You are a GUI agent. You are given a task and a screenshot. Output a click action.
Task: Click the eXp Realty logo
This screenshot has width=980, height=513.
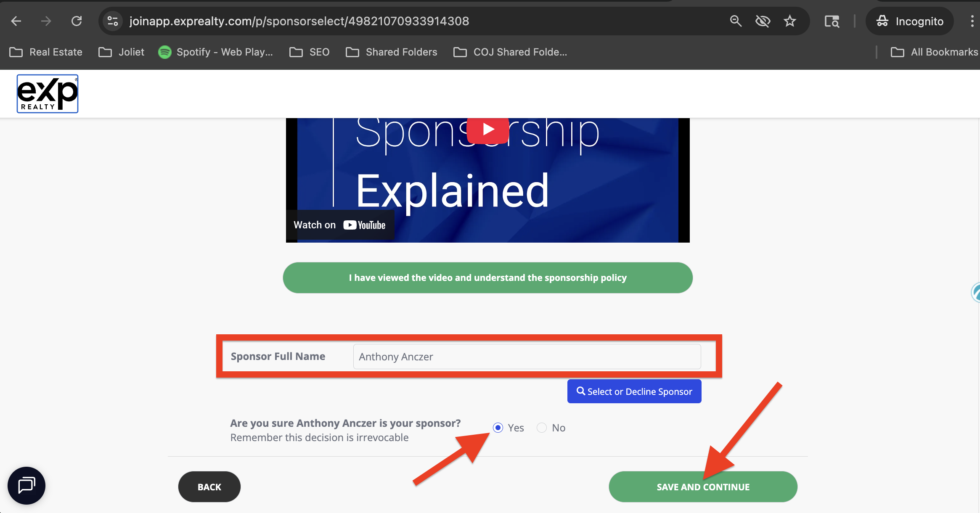coord(47,94)
